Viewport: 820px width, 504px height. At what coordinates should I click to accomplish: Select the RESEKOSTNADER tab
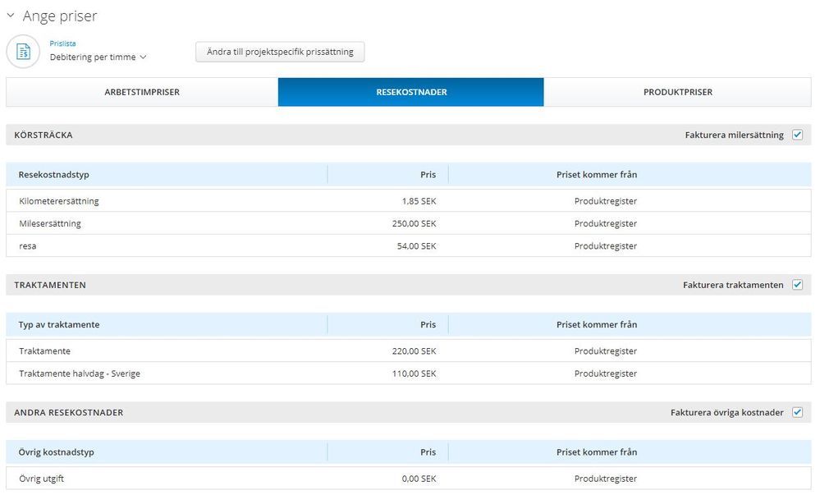(x=411, y=92)
